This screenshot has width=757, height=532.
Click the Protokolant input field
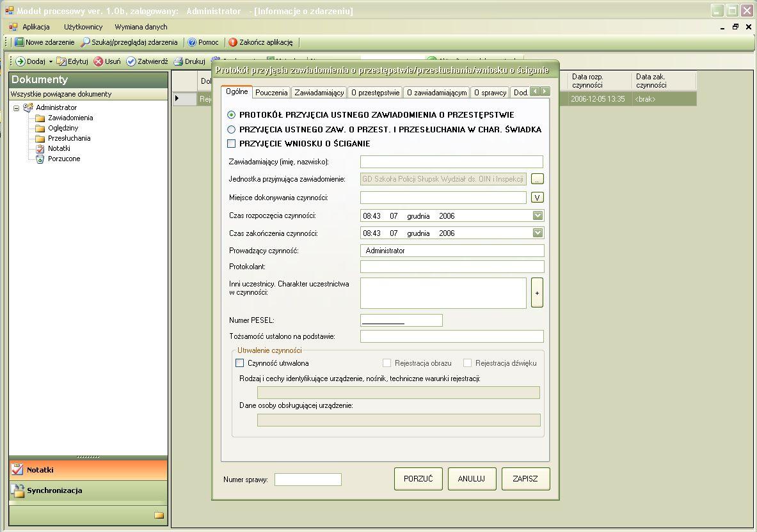[x=452, y=267]
